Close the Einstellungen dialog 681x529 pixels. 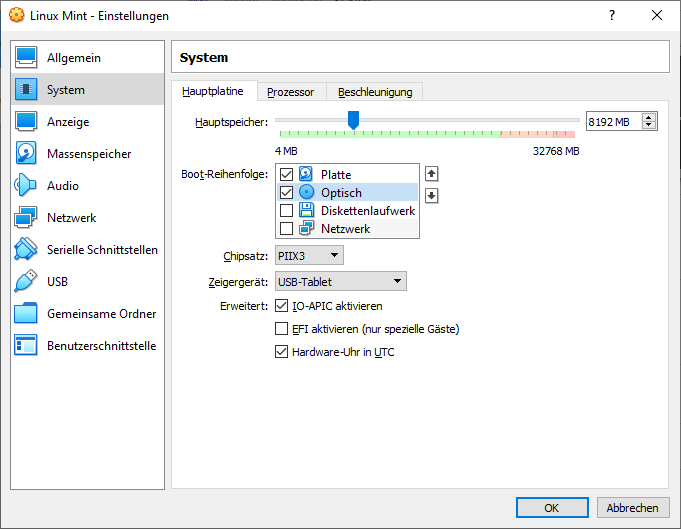coord(657,16)
